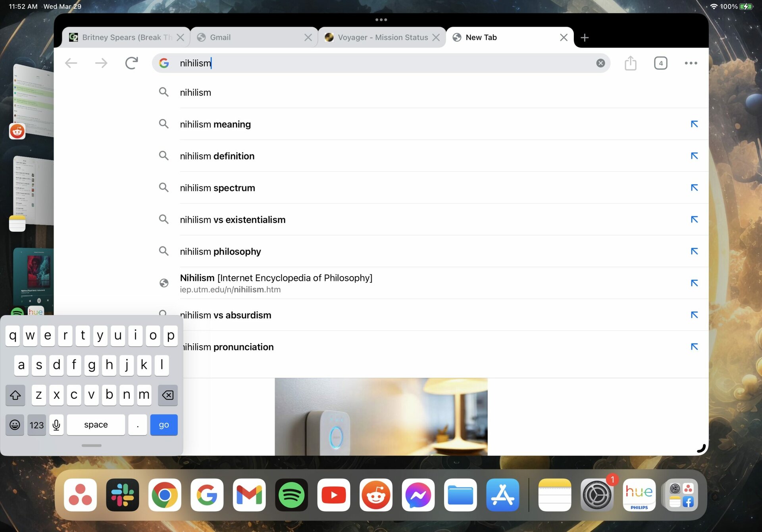
Task: Switch to the Voyager Mission Status tab
Action: pyautogui.click(x=382, y=37)
